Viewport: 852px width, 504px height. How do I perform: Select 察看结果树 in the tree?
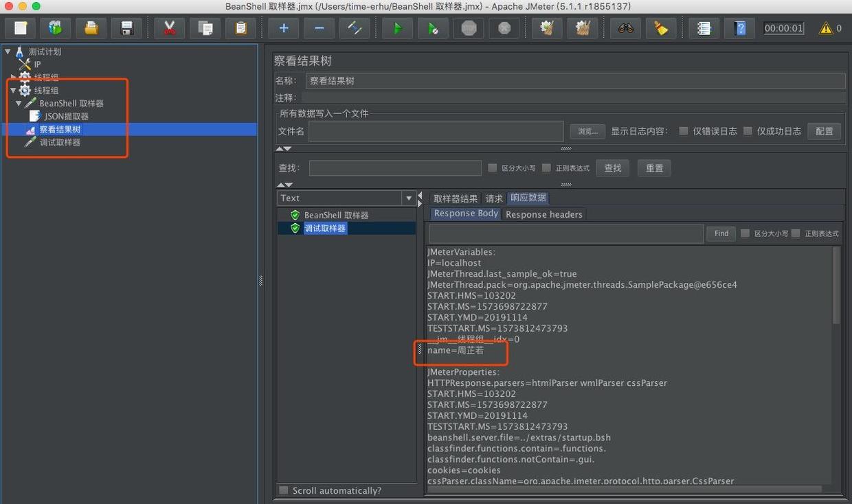tap(60, 129)
